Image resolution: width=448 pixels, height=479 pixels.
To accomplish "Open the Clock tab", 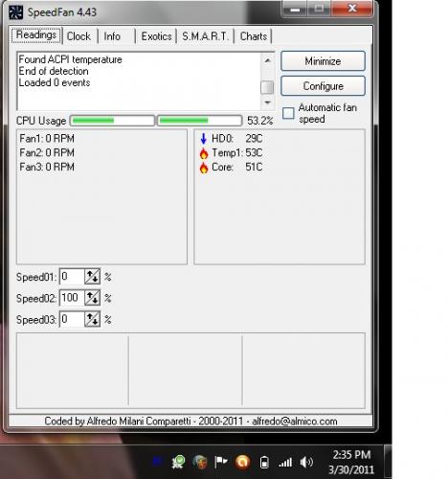I will click(x=78, y=36).
